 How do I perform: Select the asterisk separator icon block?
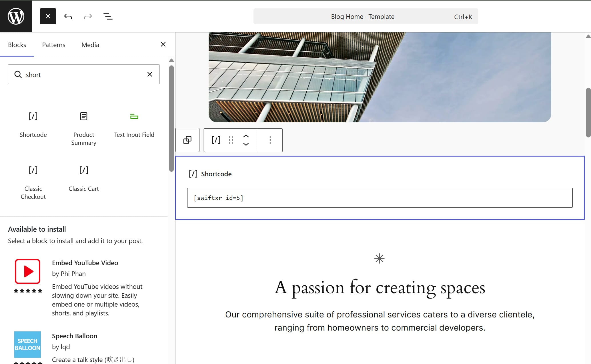pyautogui.click(x=379, y=259)
